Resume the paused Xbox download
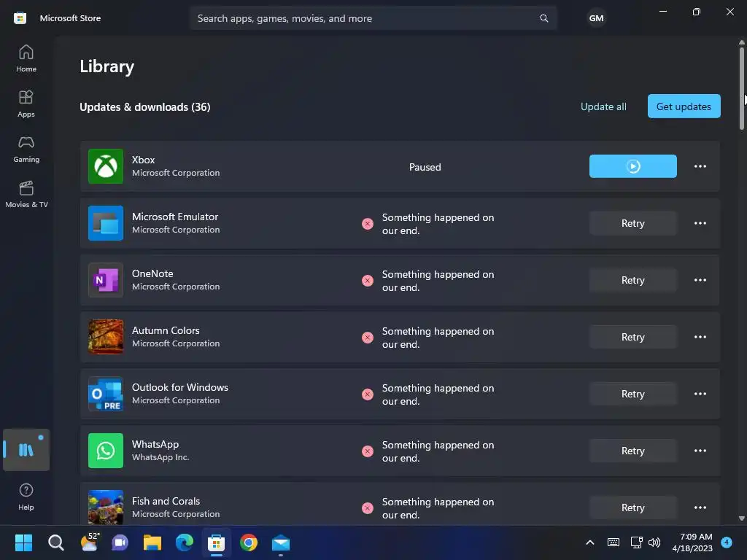Image resolution: width=747 pixels, height=560 pixels. coord(632,166)
